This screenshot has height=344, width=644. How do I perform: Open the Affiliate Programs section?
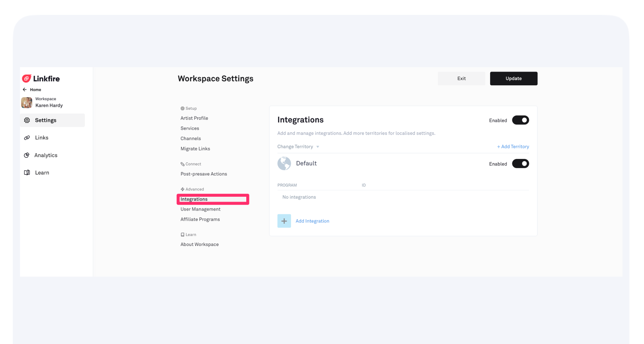pyautogui.click(x=200, y=219)
